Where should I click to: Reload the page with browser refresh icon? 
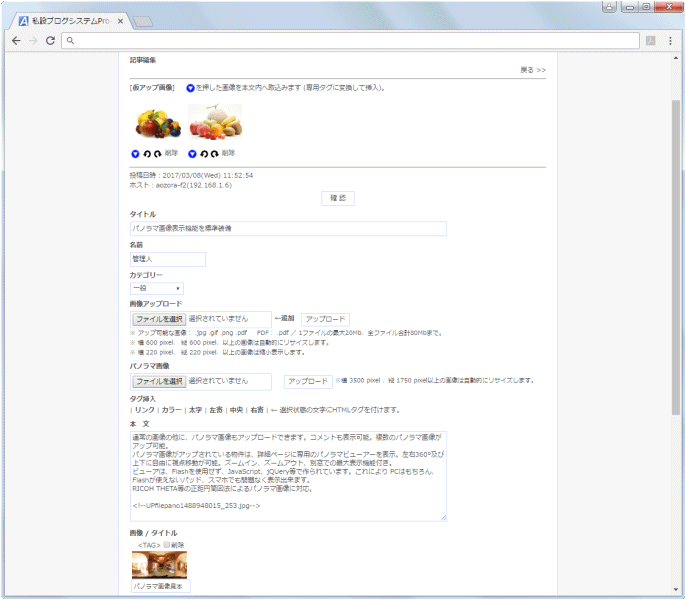[x=50, y=41]
